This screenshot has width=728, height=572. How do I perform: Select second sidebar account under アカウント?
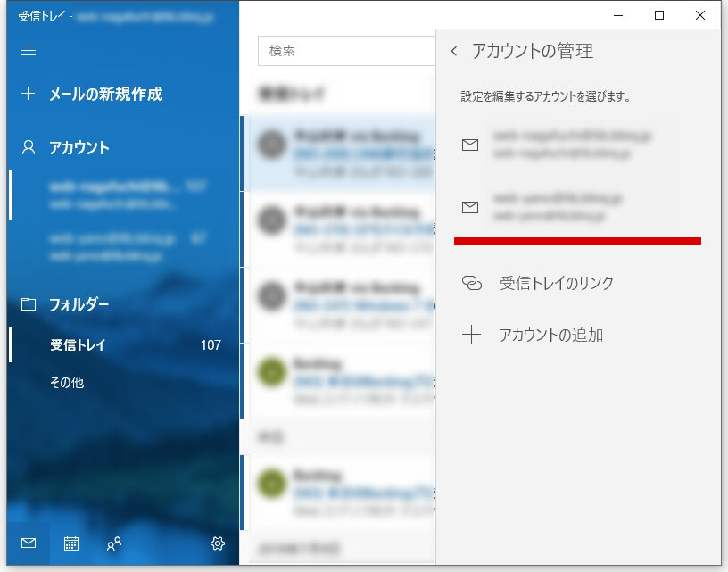point(123,247)
